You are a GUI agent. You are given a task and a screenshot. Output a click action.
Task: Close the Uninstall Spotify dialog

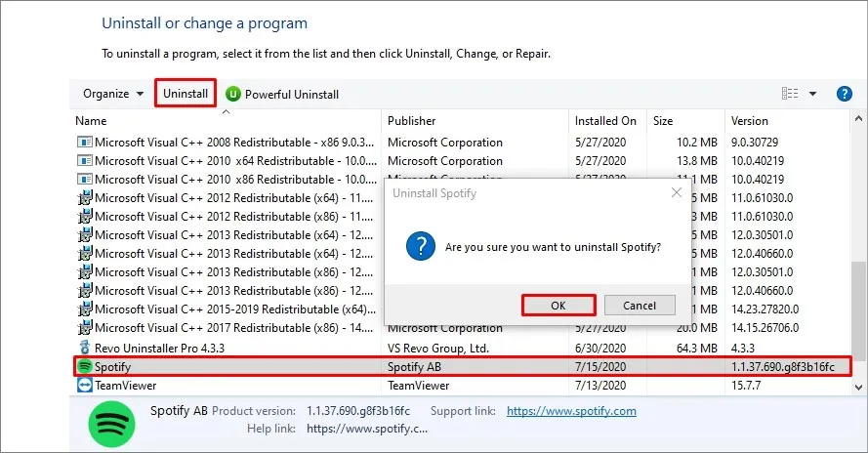coord(677,192)
